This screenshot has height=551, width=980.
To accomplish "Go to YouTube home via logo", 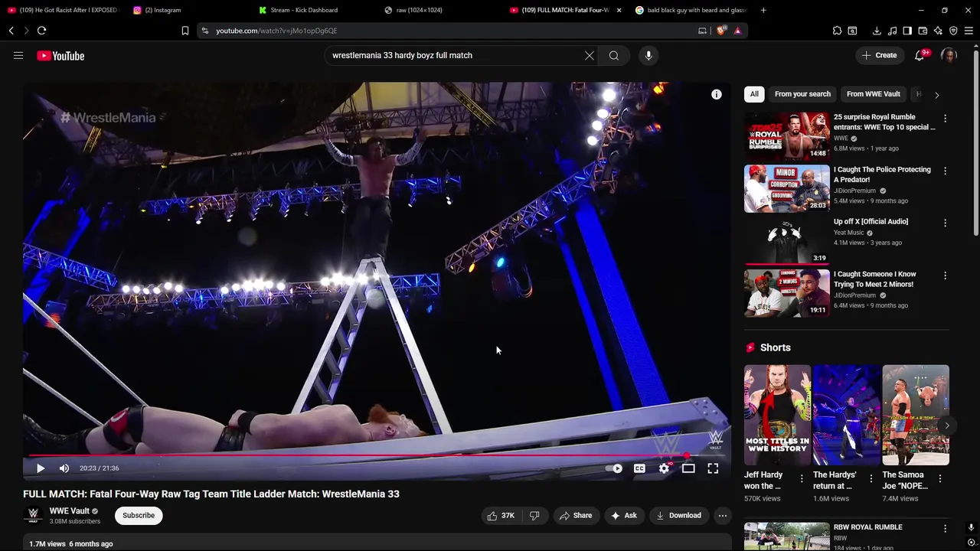I will pyautogui.click(x=60, y=56).
